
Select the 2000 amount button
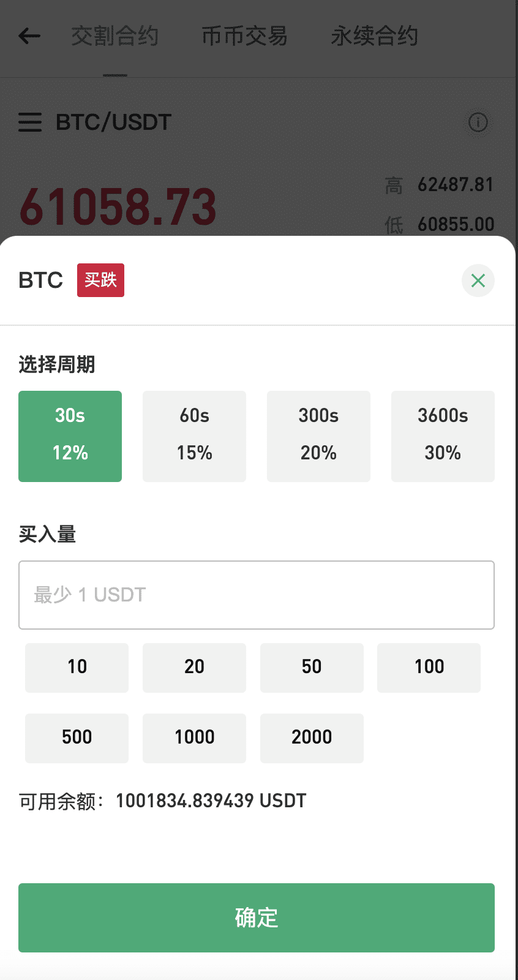pyautogui.click(x=312, y=737)
